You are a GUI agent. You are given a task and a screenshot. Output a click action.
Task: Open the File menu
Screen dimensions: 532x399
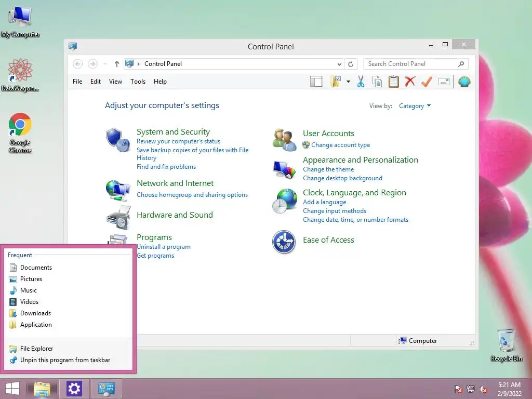77,82
